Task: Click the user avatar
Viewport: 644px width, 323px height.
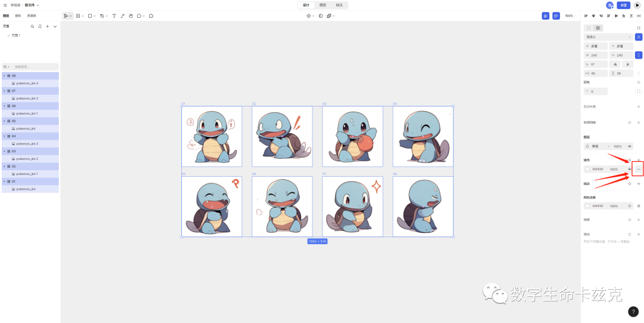Action: (x=609, y=5)
